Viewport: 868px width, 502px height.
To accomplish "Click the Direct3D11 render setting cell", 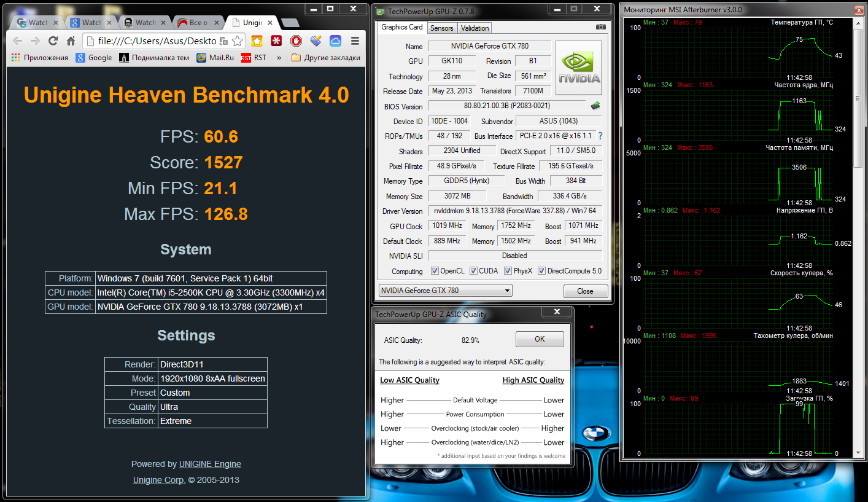I will coord(212,364).
